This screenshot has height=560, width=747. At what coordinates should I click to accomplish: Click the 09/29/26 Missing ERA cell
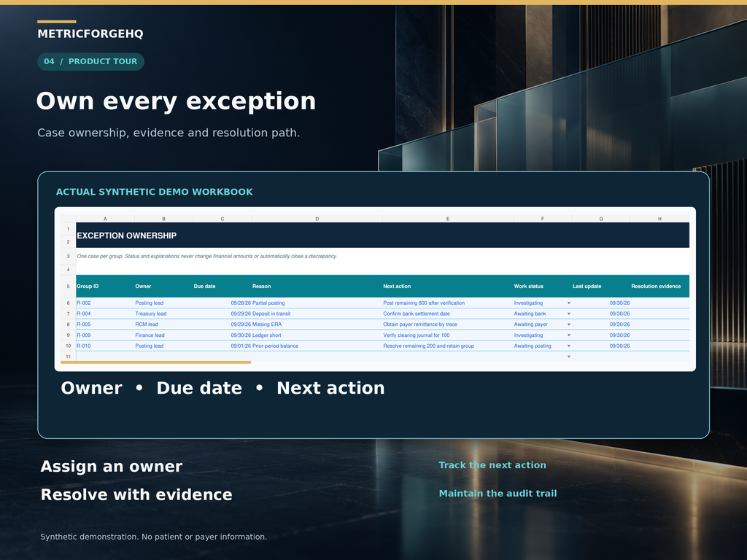click(256, 324)
